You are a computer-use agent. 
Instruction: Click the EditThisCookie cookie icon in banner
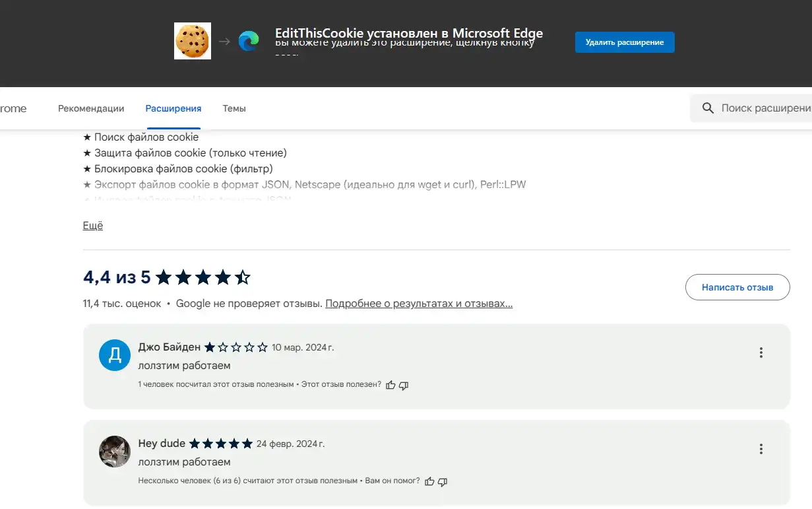193,41
